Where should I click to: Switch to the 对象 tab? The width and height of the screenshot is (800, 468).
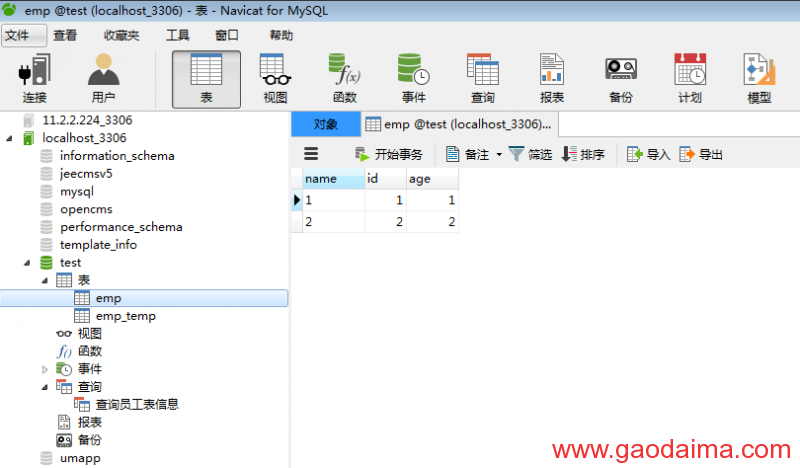tap(326, 124)
